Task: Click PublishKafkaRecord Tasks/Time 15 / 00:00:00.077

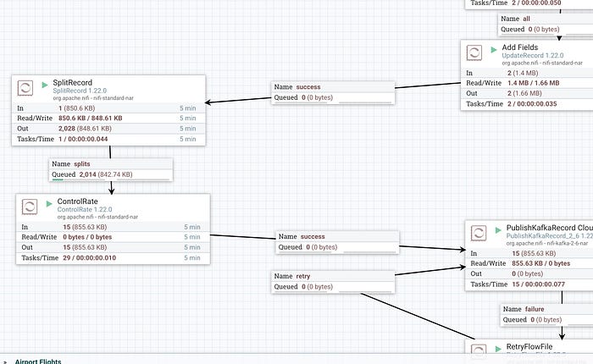Action: click(x=539, y=284)
